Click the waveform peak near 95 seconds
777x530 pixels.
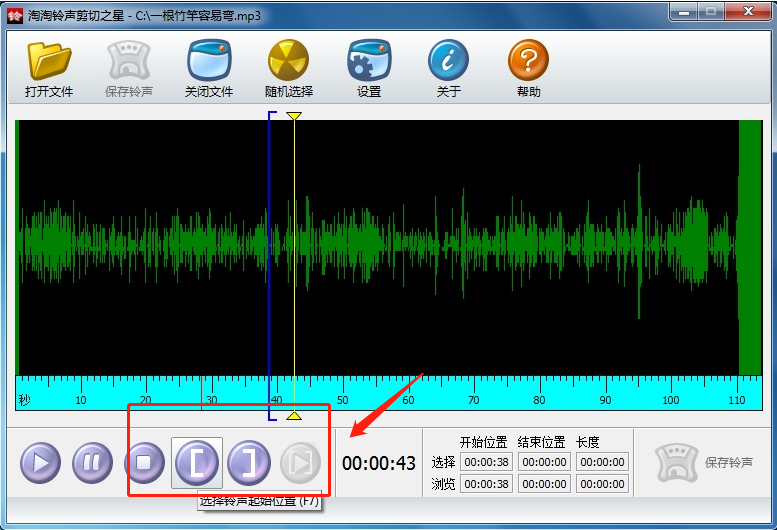pyautogui.click(x=639, y=241)
